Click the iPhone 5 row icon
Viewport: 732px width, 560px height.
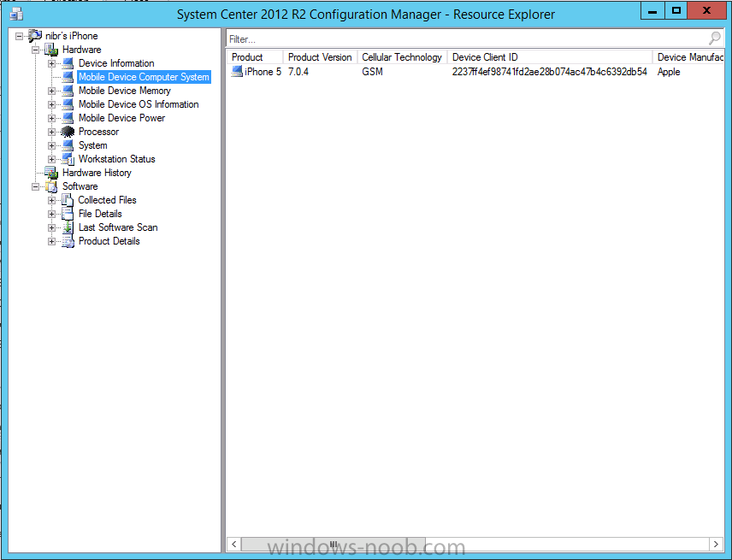click(237, 72)
